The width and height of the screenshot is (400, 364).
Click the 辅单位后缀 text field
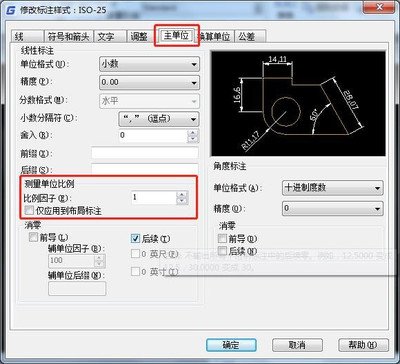(77, 288)
